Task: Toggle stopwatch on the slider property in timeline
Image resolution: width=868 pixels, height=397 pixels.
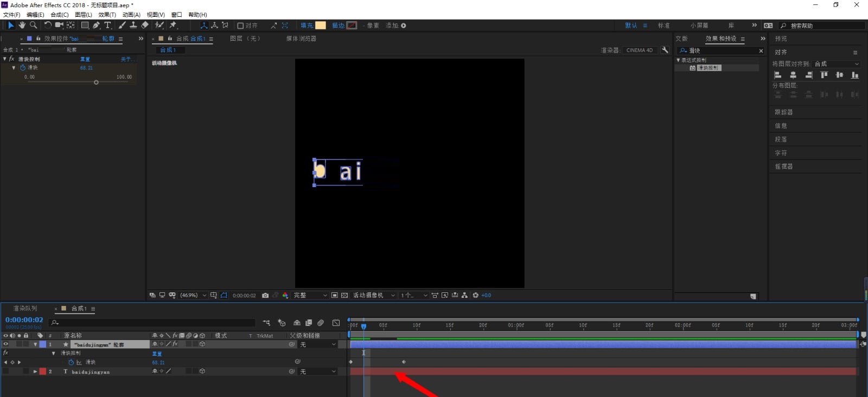Action: tap(71, 362)
